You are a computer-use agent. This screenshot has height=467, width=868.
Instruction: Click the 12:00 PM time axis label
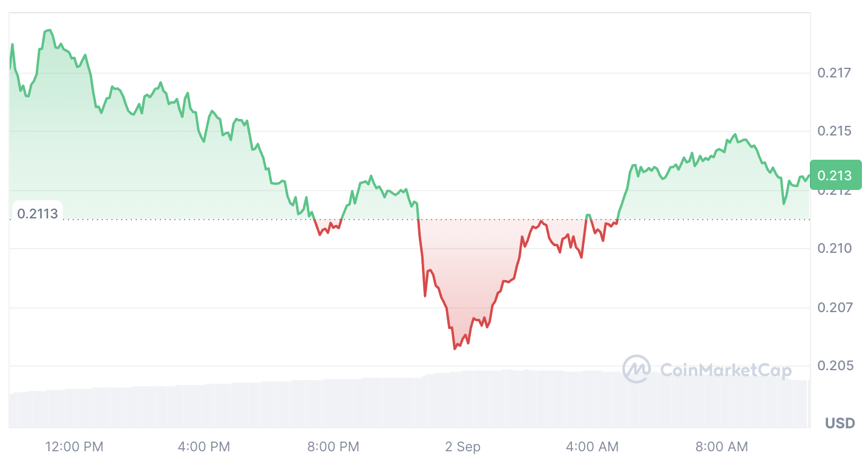click(74, 447)
